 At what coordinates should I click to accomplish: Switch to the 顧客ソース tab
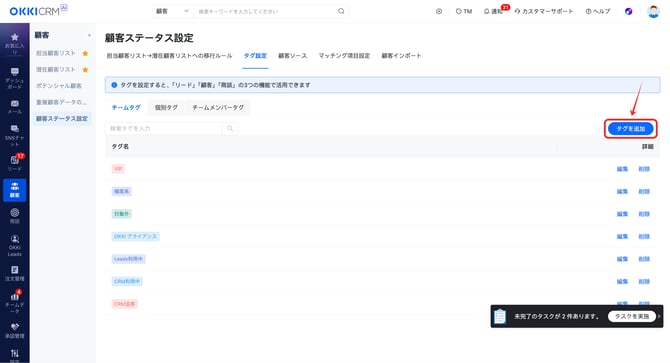292,56
